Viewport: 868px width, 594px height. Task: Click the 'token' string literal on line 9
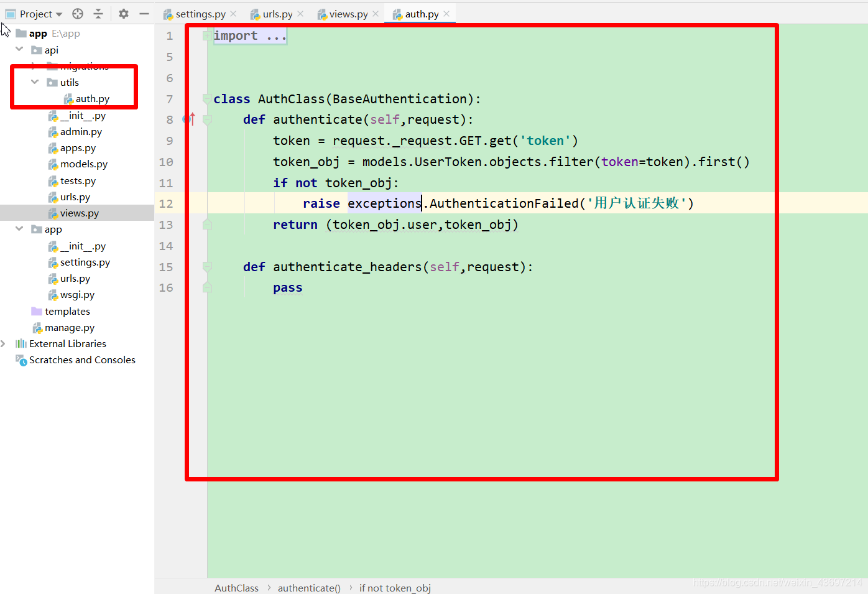click(545, 141)
